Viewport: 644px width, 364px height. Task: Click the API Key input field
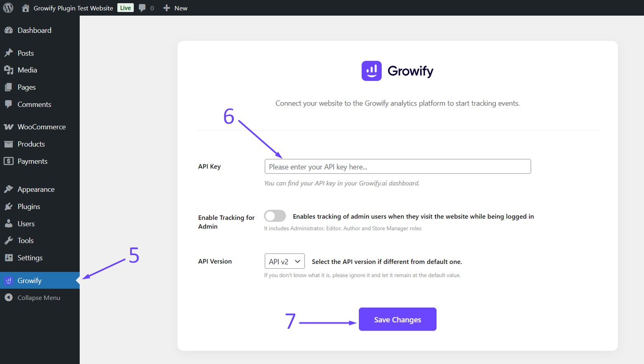click(x=397, y=167)
